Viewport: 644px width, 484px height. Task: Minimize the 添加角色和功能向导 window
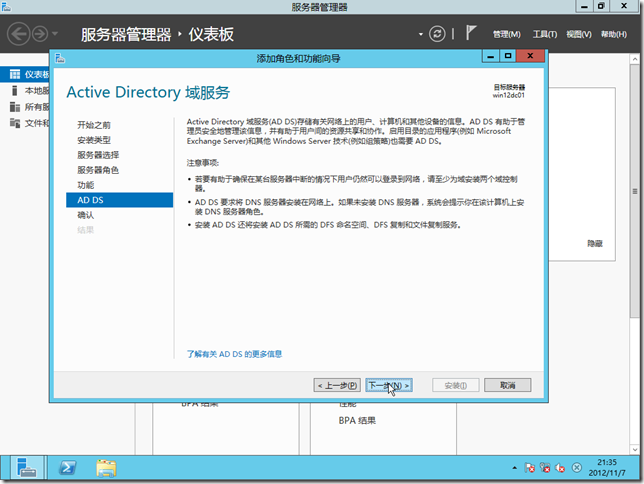tap(490, 56)
